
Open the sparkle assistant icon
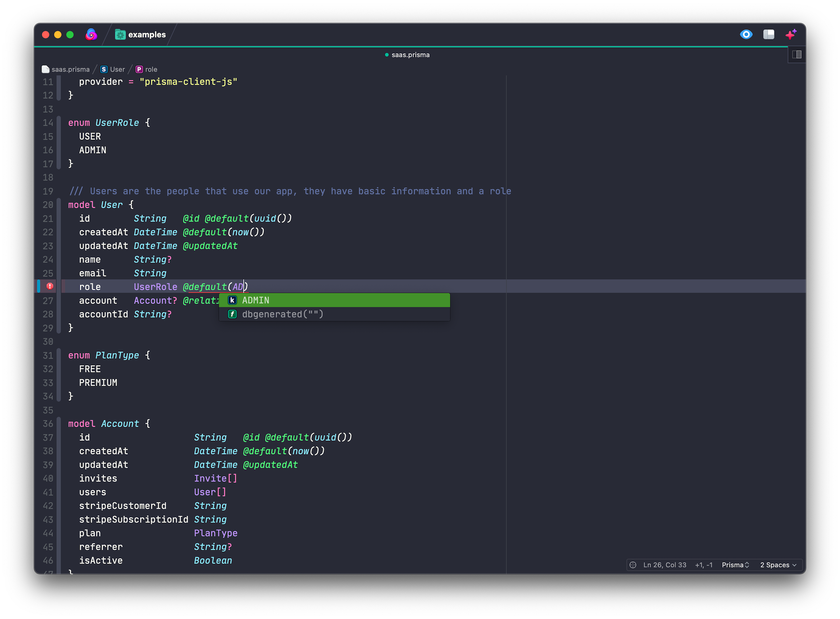[x=791, y=35]
